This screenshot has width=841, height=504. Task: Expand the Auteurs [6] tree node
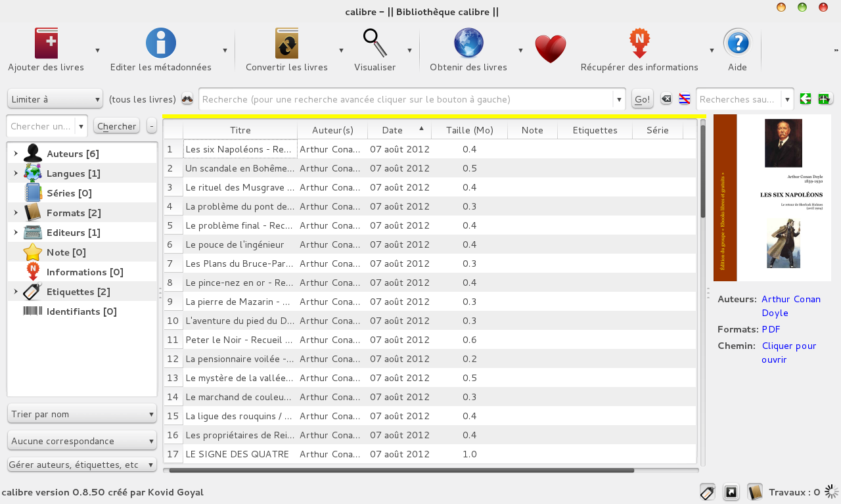pyautogui.click(x=15, y=154)
